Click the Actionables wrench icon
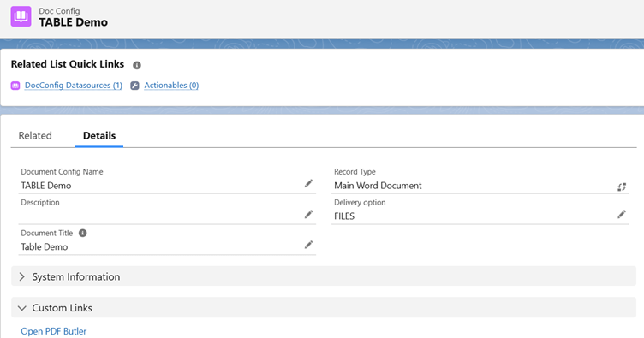Screen dimensions: 644x338 [134, 86]
